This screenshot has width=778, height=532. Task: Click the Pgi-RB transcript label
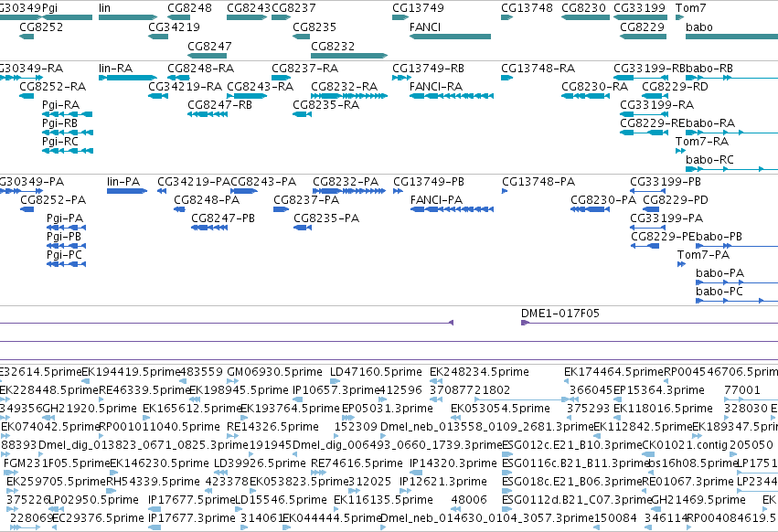click(60, 123)
